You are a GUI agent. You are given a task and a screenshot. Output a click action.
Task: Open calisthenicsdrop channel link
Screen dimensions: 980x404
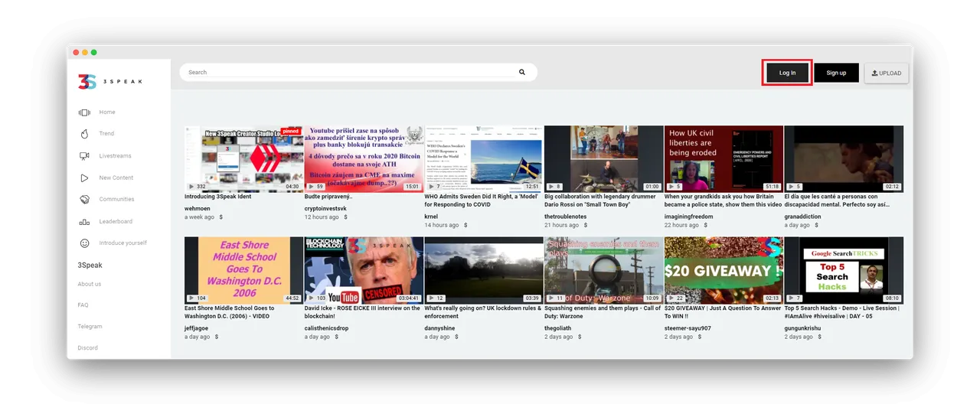pyautogui.click(x=326, y=328)
